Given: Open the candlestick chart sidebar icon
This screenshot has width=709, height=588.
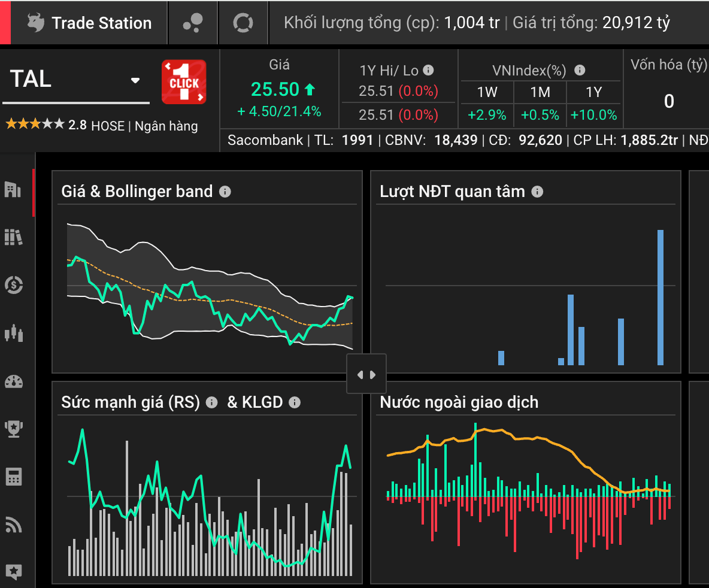Looking at the screenshot, I should (13, 333).
